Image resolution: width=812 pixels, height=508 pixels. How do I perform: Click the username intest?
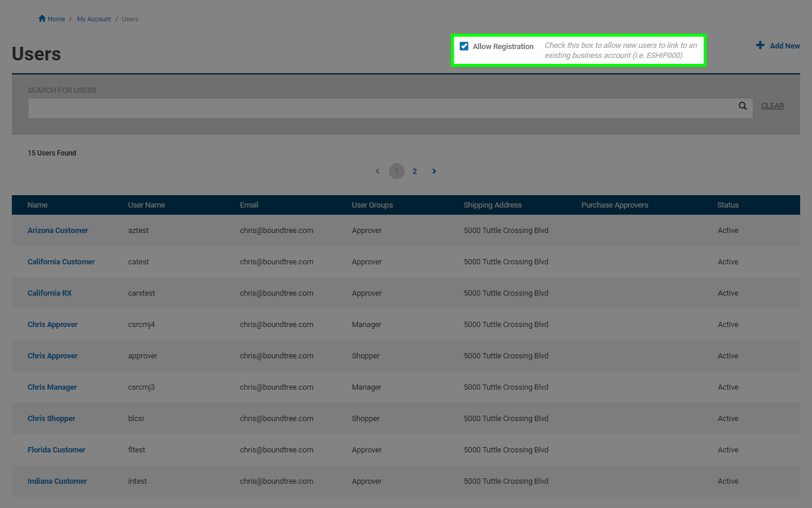137,481
